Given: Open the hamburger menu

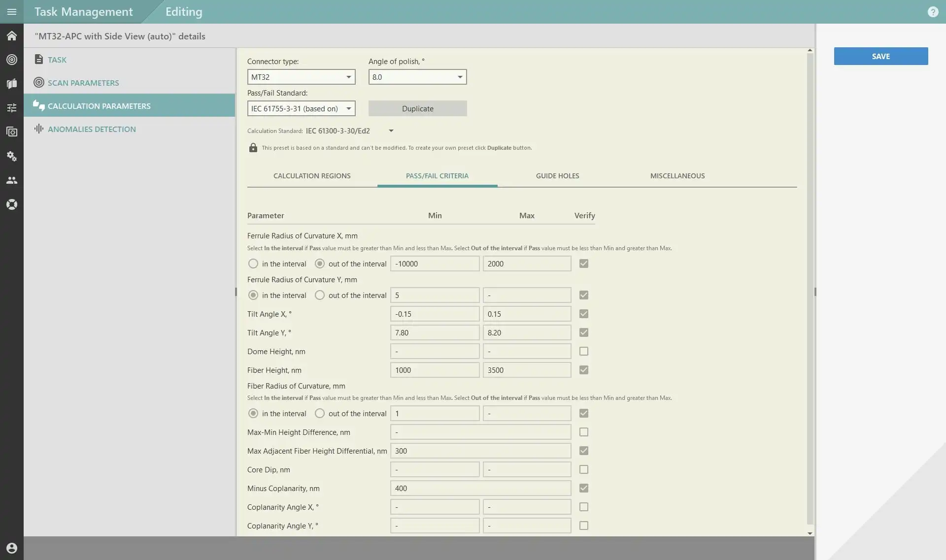Looking at the screenshot, I should (x=12, y=11).
